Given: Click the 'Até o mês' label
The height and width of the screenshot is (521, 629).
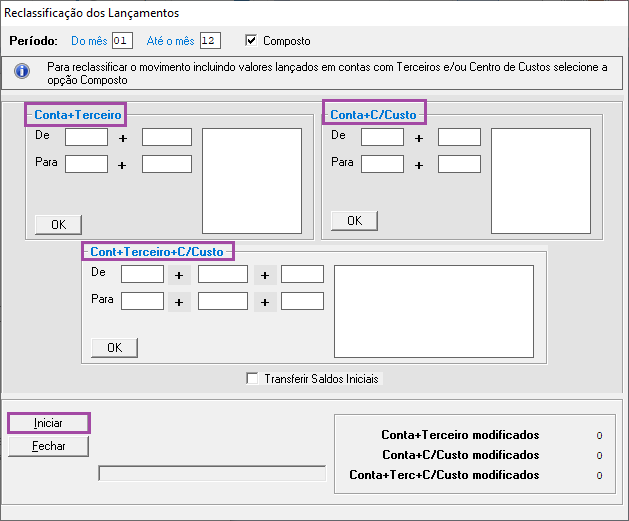Looking at the screenshot, I should [x=170, y=41].
